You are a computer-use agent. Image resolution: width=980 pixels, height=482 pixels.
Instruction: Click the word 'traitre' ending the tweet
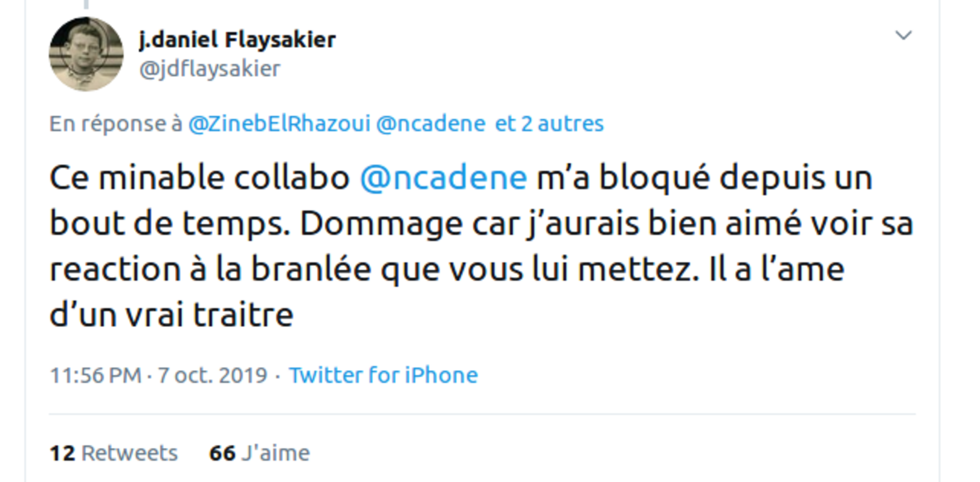(243, 315)
